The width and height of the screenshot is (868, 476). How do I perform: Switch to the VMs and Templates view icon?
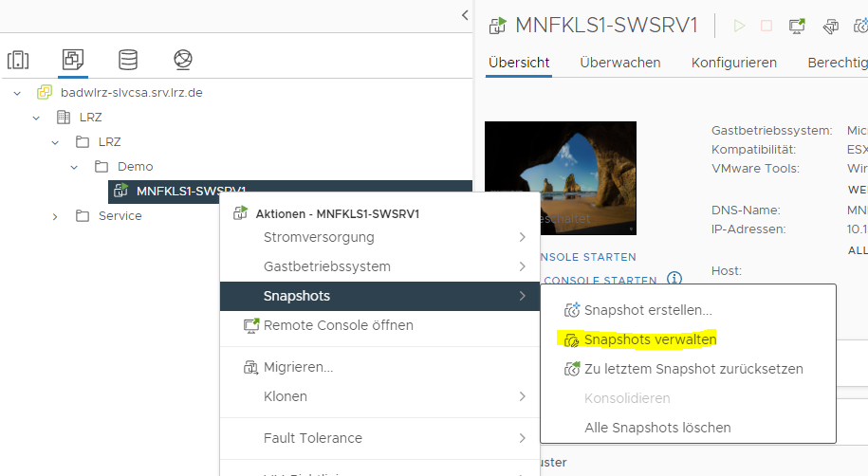[x=72, y=61]
